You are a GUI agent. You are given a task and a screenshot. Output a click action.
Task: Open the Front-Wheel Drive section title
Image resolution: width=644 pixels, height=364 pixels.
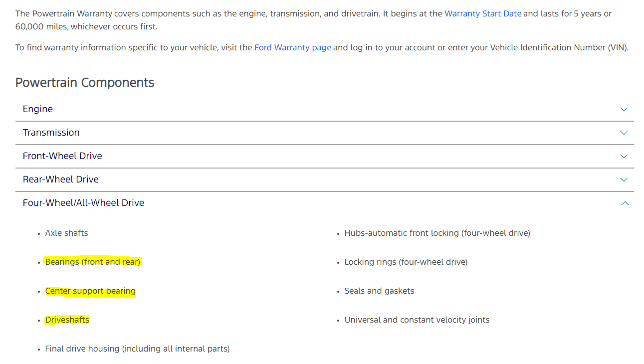tap(62, 156)
